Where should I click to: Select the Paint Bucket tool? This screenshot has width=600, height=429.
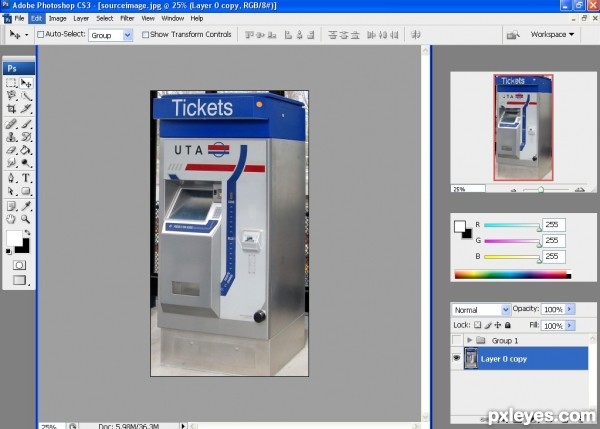coord(26,150)
